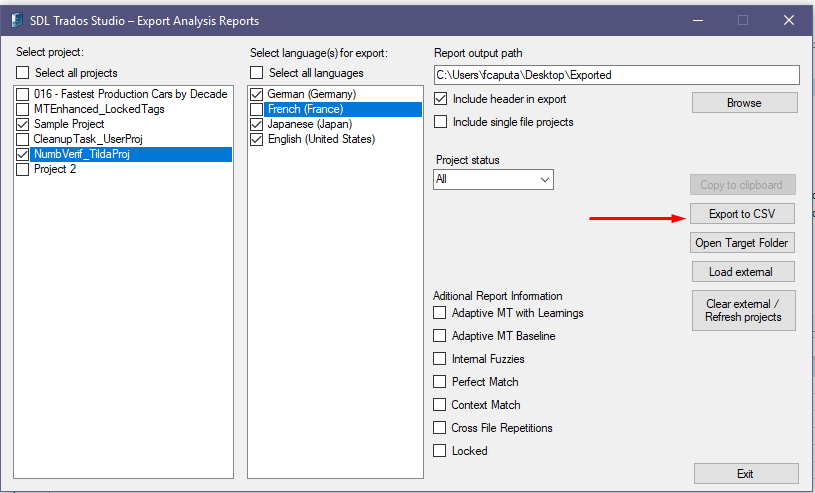Select the MTEnhanced_LockedTags project entry
Image resolution: width=815 pixels, height=493 pixels.
pyautogui.click(x=99, y=109)
